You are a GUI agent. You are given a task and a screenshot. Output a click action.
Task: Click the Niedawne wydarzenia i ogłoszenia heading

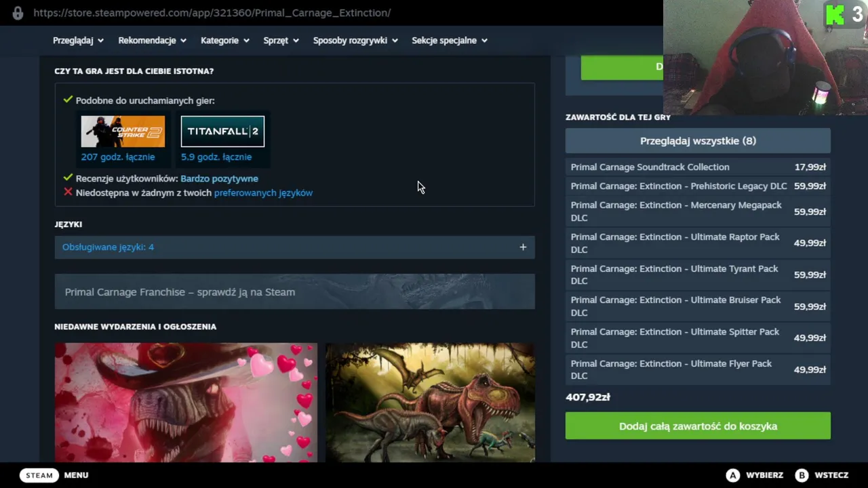tap(136, 327)
